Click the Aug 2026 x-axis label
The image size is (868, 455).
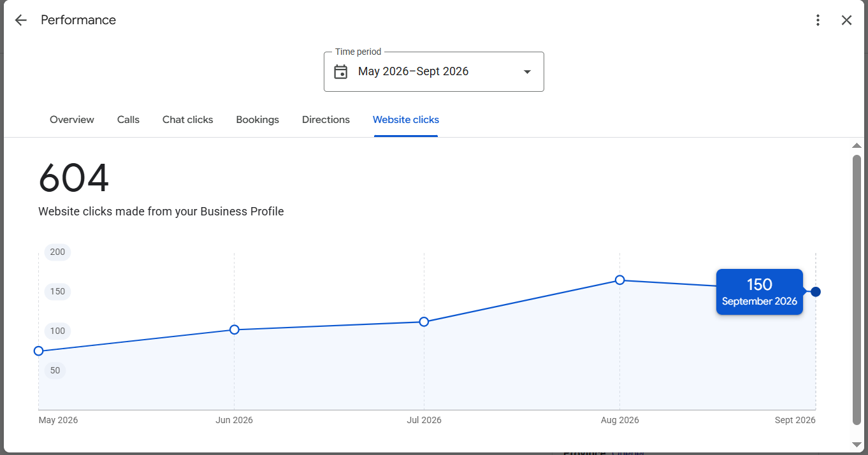coord(620,420)
